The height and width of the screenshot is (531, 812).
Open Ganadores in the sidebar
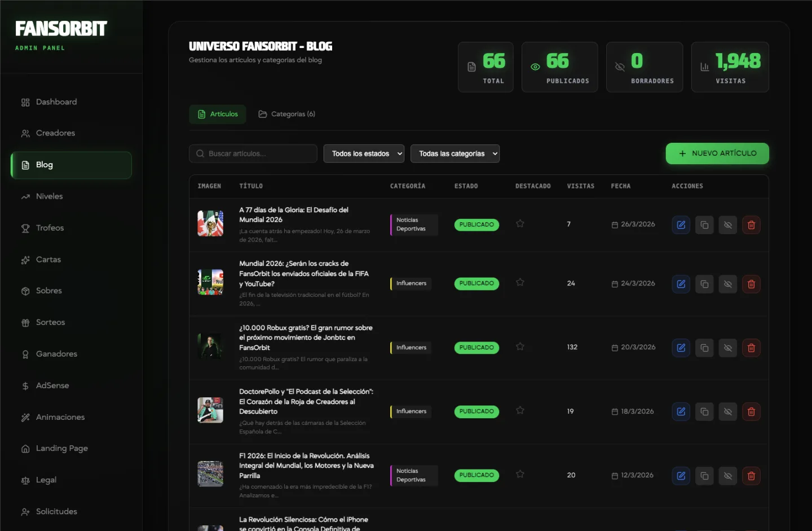(71, 354)
